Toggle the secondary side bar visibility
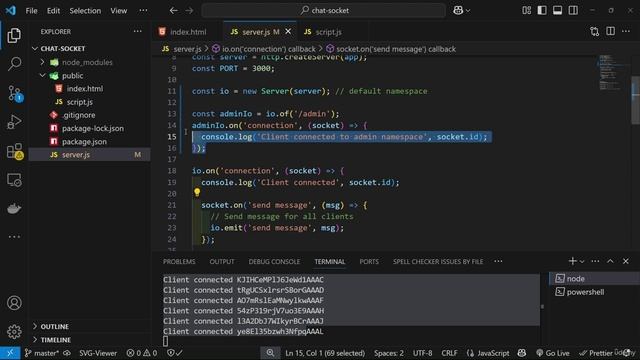 click(573, 10)
